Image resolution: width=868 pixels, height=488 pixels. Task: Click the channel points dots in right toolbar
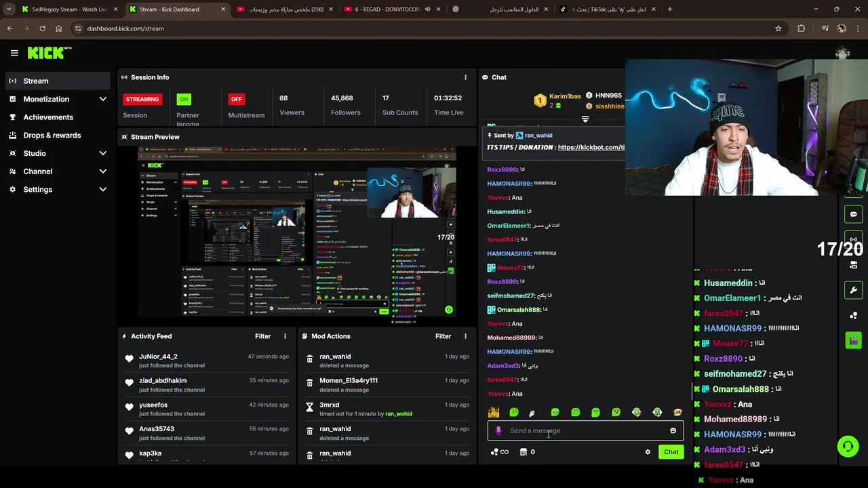click(853, 315)
